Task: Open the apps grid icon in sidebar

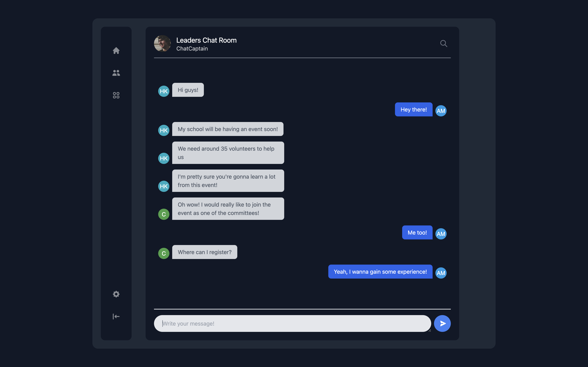Action: [x=116, y=95]
